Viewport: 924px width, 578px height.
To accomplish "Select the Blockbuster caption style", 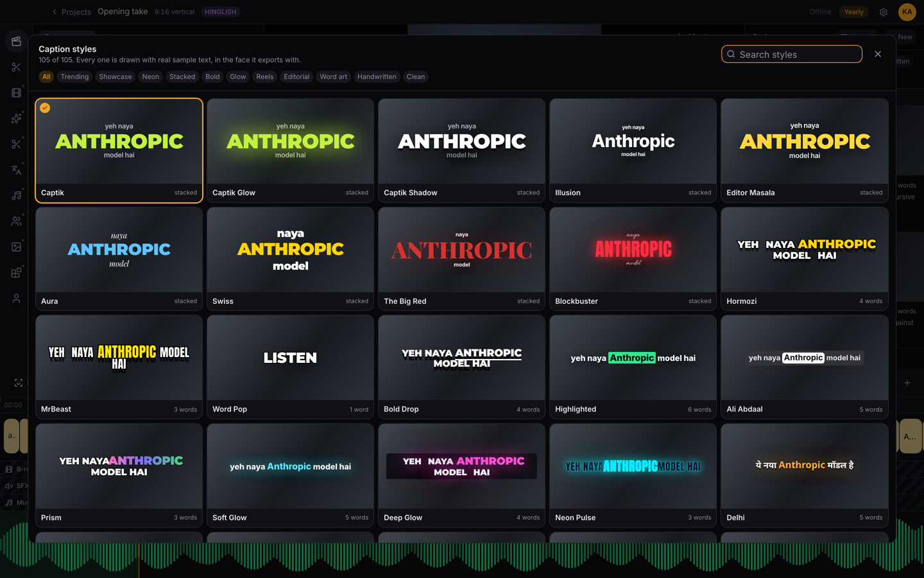I will (633, 259).
